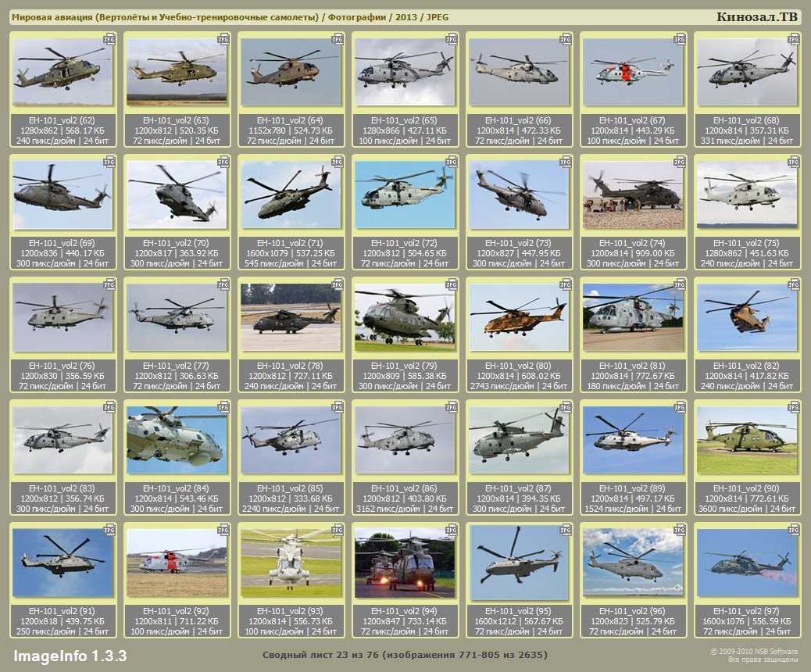
Task: Click the Сводный лист 23 из 76 footer text
Action: 405,654
